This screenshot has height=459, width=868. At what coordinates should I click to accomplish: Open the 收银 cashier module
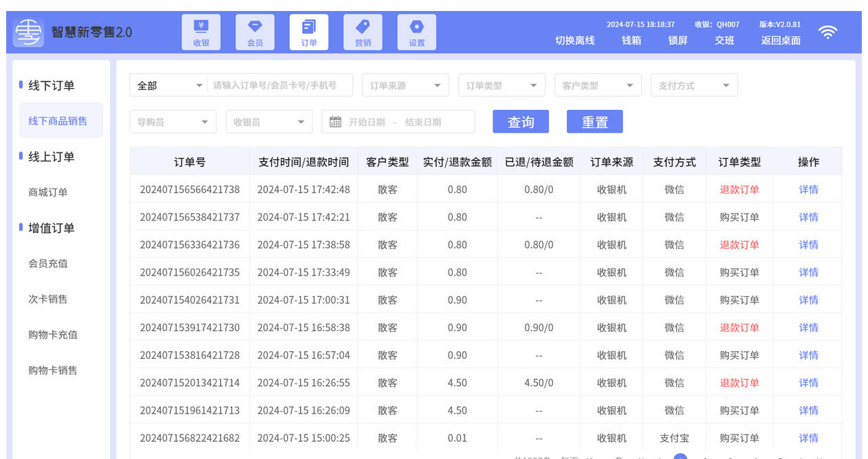pos(202,32)
